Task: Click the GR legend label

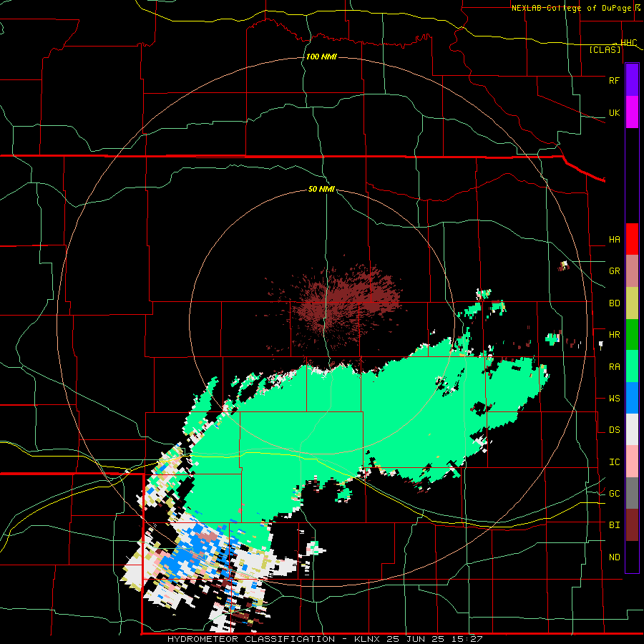Action: 614,271
